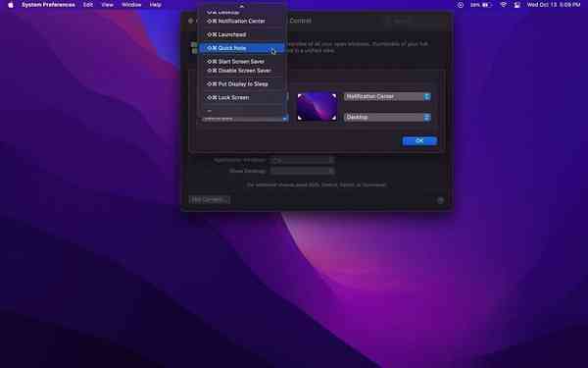
Task: Pick the Launchpad entry in the popup
Action: [242, 34]
